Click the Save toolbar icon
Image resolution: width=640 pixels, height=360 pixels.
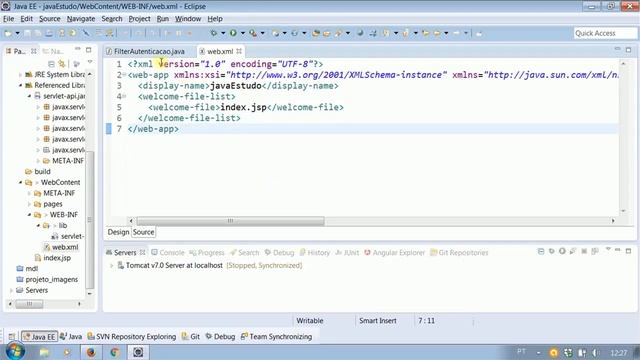click(27, 33)
